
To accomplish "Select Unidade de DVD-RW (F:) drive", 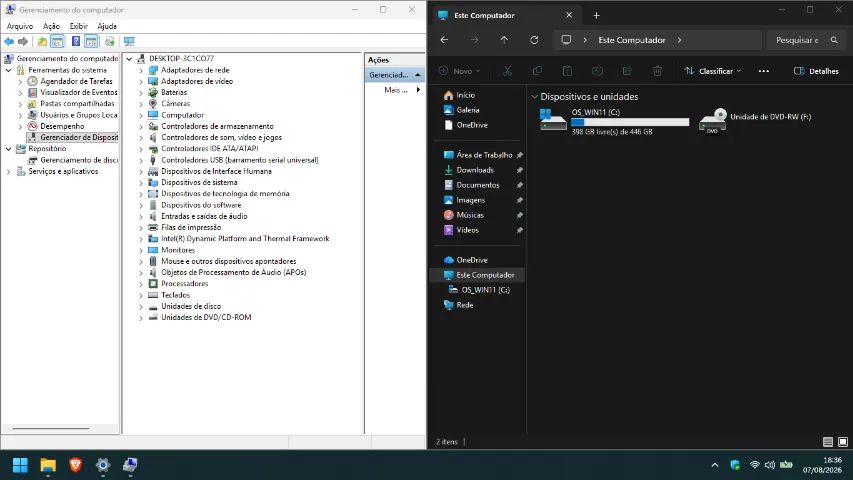I will [755, 121].
